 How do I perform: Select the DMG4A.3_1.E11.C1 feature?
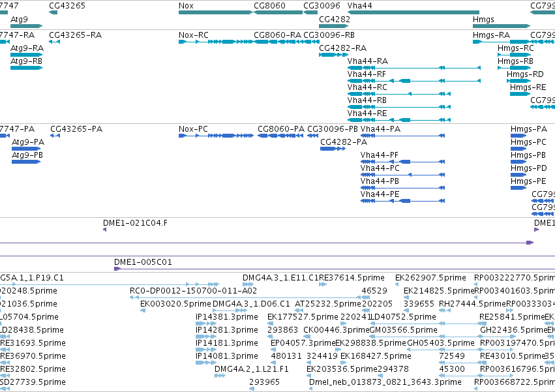(x=248, y=284)
